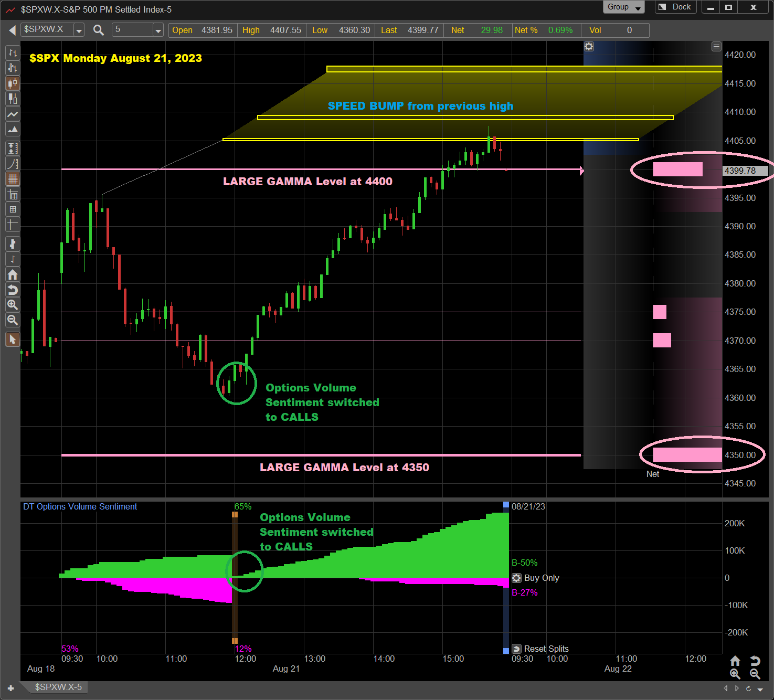Select hollow candle chart style
This screenshot has height=700, width=774.
pos(13,98)
